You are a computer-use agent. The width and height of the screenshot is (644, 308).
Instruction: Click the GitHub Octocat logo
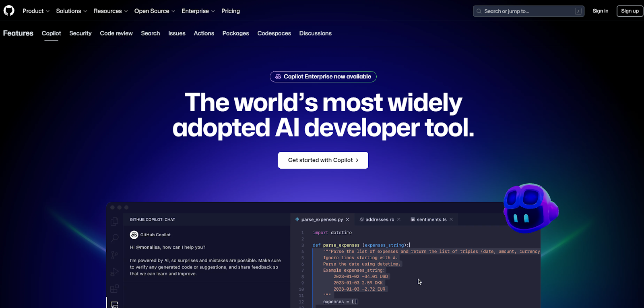click(x=9, y=10)
